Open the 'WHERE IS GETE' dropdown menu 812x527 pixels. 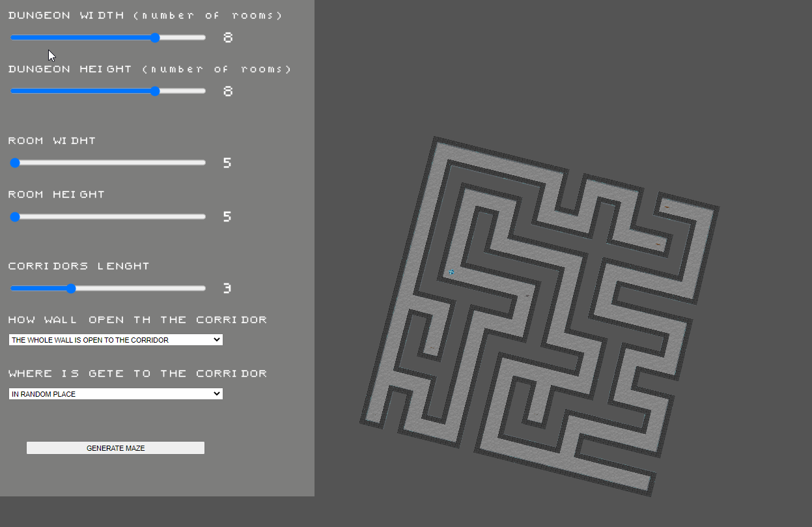[x=115, y=393]
